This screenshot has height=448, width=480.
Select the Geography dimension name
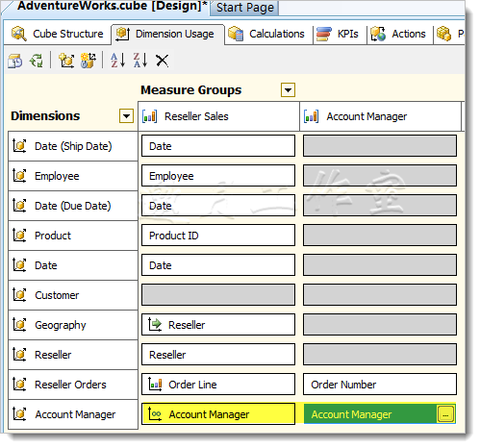61,325
